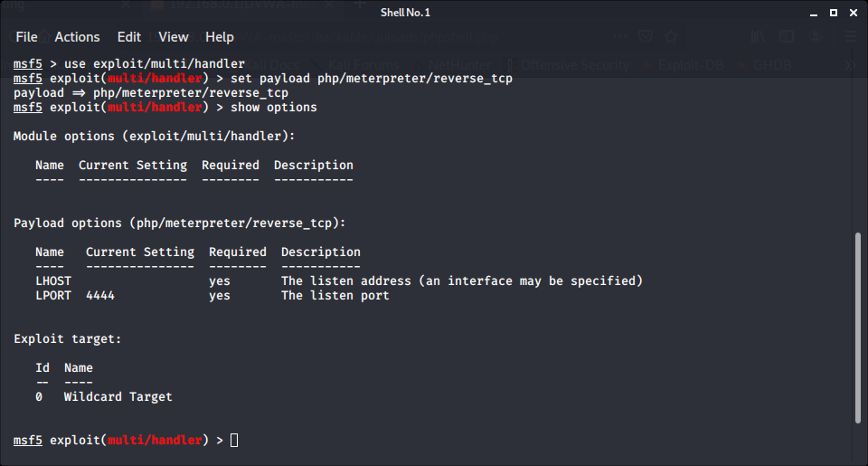
Task: Click the LPORT option name
Action: pos(53,295)
